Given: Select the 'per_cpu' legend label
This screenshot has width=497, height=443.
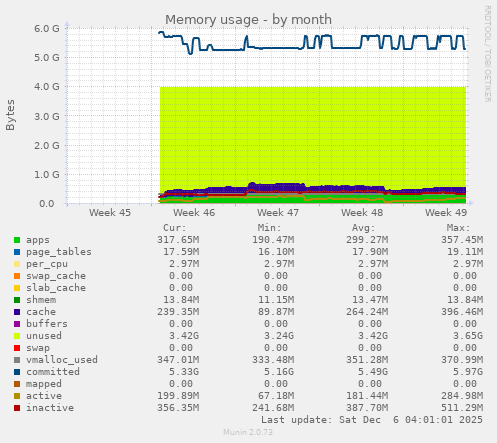Looking at the screenshot, I should pyautogui.click(x=47, y=264).
